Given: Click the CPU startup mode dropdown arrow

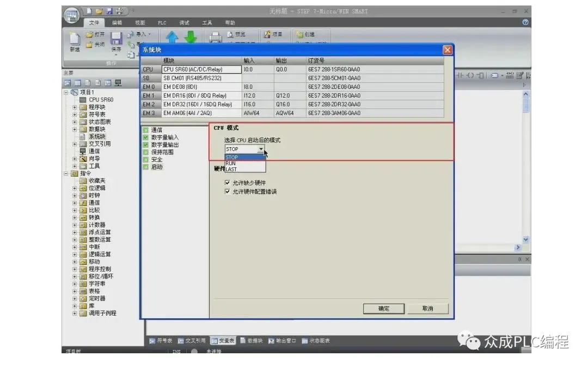Looking at the screenshot, I should click(261, 149).
